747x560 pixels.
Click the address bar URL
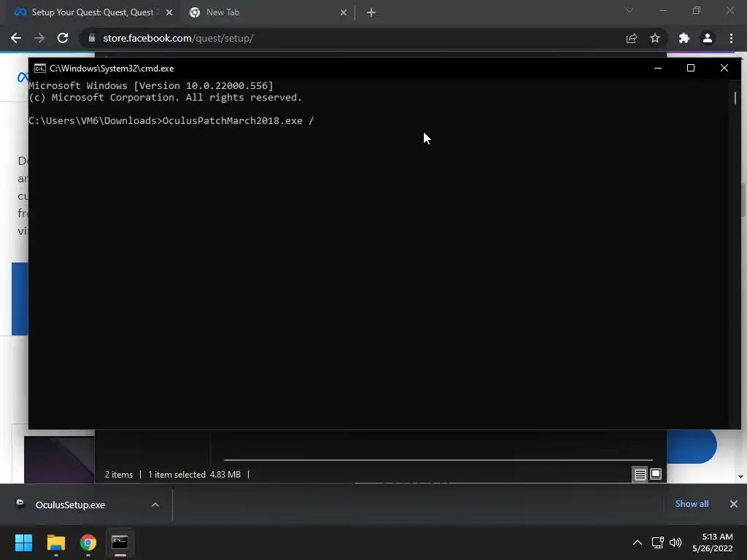(178, 38)
